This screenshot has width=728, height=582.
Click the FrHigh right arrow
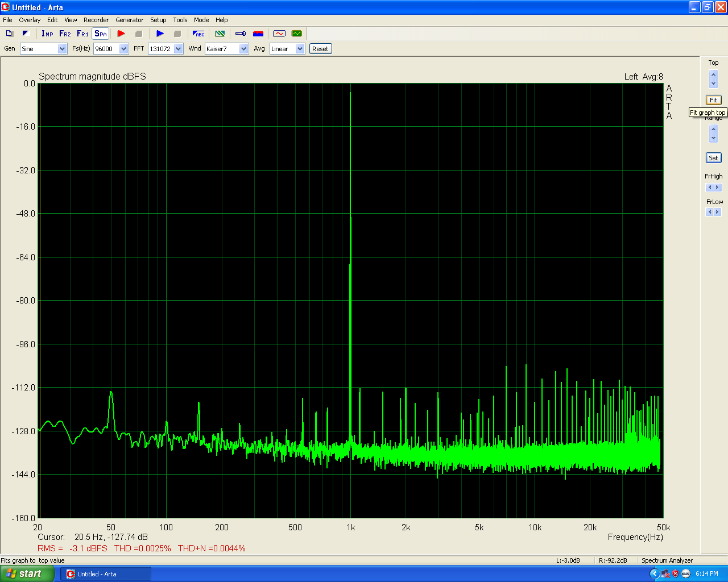click(x=717, y=188)
